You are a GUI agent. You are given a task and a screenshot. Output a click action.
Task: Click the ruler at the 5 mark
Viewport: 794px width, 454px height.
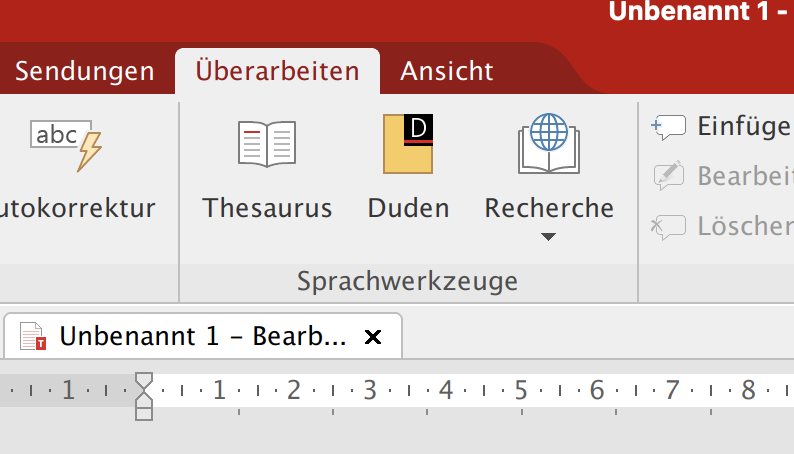click(521, 390)
